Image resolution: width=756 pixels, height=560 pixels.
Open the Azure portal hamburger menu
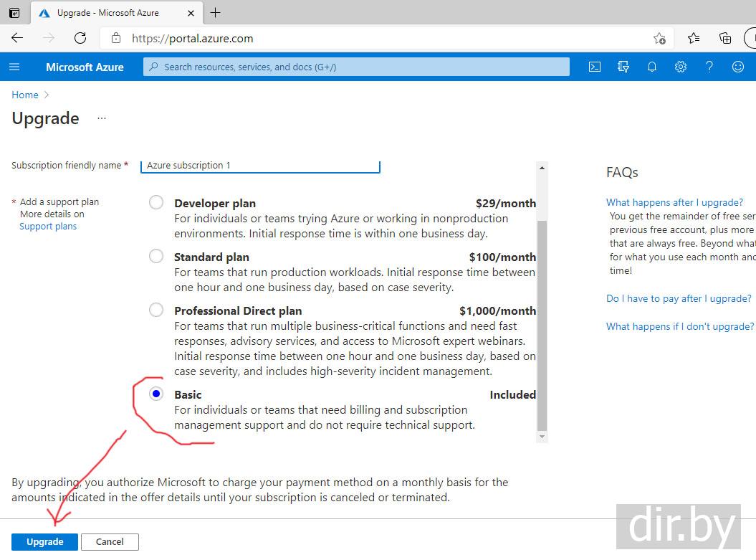14,67
